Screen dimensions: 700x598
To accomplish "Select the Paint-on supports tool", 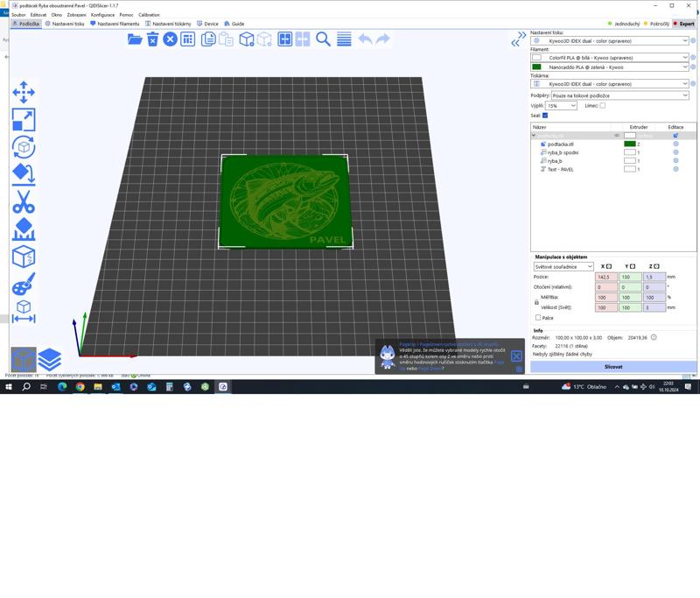I will coord(24,229).
